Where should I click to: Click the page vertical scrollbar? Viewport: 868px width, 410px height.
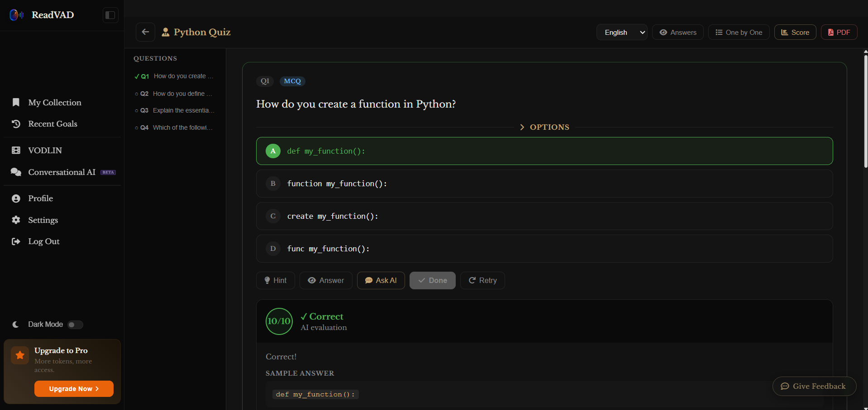pyautogui.click(x=865, y=111)
